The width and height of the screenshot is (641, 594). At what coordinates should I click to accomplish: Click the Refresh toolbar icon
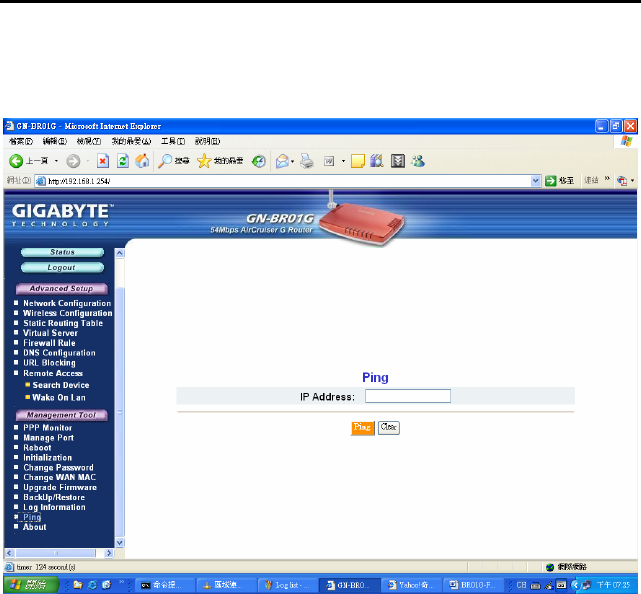[123, 161]
